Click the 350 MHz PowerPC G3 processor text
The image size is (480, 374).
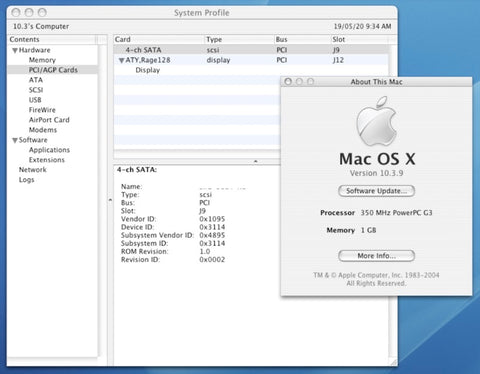(x=396, y=213)
